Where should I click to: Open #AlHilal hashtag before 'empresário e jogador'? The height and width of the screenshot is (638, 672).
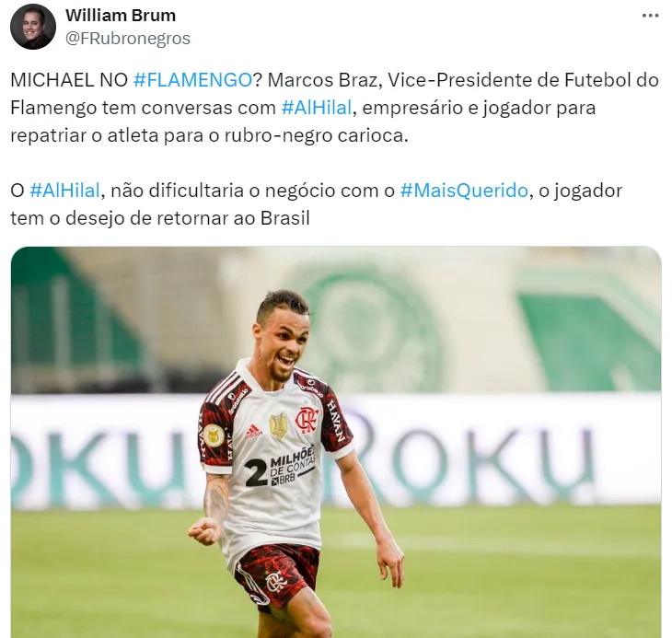317,108
